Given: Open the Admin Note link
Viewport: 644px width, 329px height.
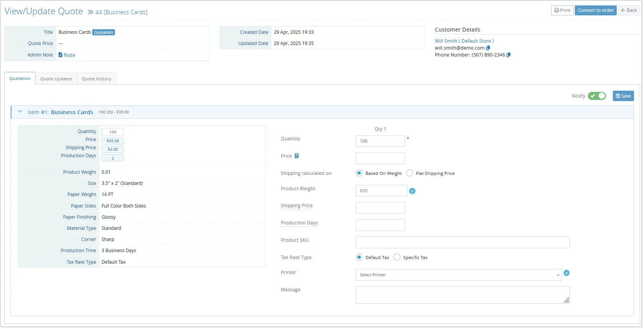Looking at the screenshot, I should 67,55.
